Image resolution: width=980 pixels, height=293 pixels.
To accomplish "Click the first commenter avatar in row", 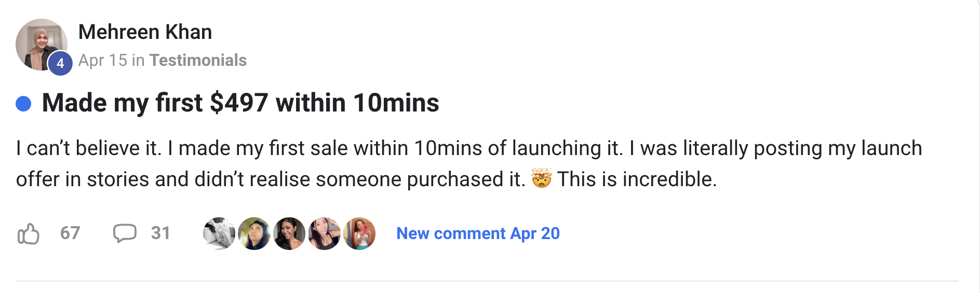I will pyautogui.click(x=219, y=233).
